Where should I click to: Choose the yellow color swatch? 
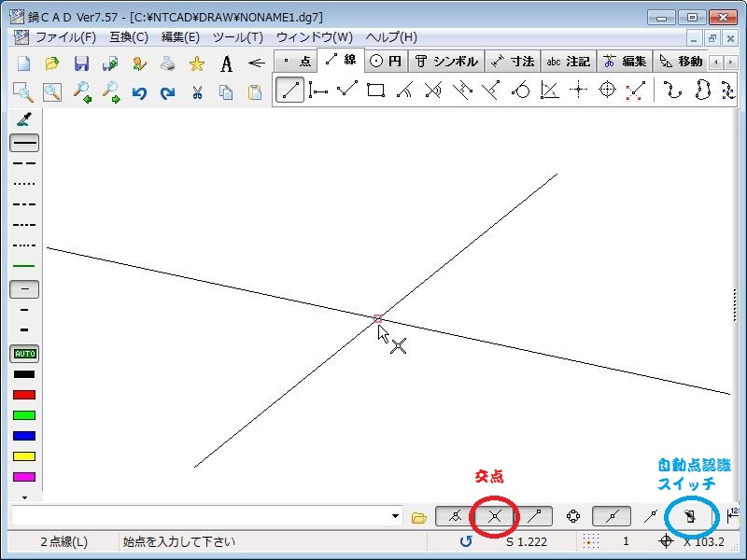(x=24, y=456)
